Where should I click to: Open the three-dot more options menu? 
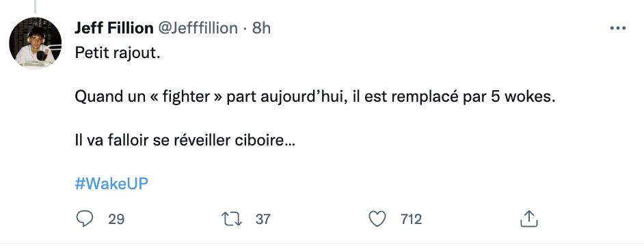618,28
